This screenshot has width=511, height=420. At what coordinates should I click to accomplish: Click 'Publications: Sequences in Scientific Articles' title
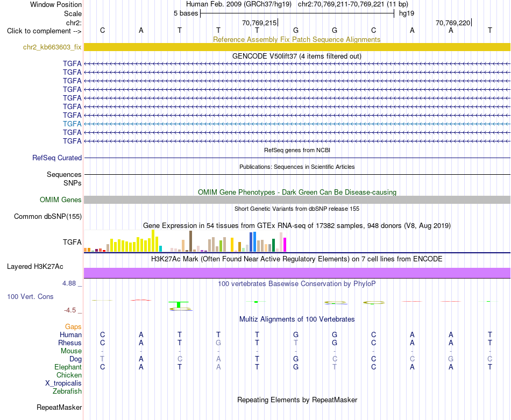(x=297, y=167)
